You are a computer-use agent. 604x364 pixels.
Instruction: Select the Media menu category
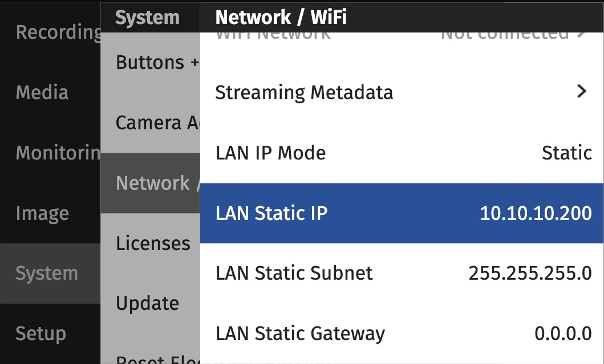[42, 92]
